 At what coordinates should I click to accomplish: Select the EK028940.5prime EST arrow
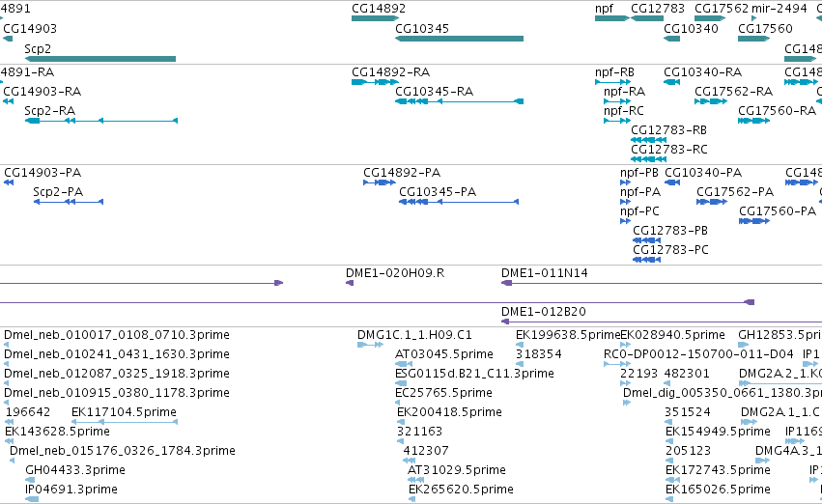(625, 345)
